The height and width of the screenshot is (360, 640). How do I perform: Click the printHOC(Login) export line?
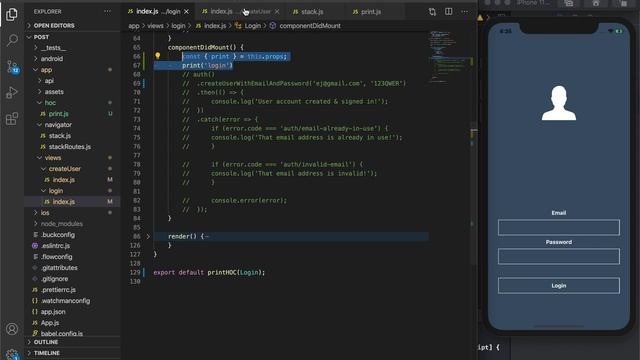[x=209, y=272]
